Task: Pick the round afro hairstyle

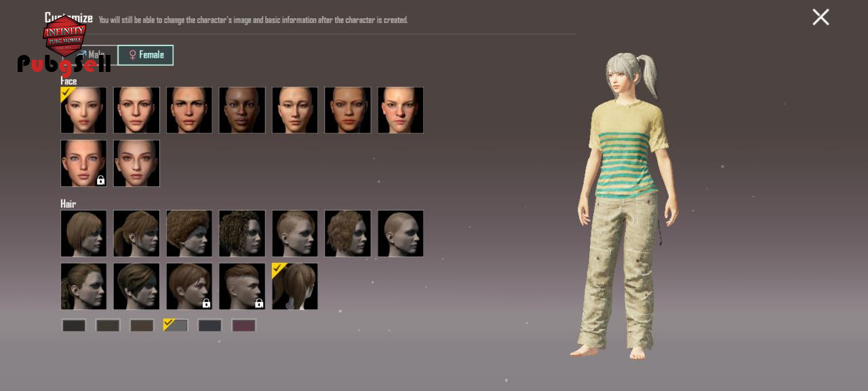Action: [189, 234]
